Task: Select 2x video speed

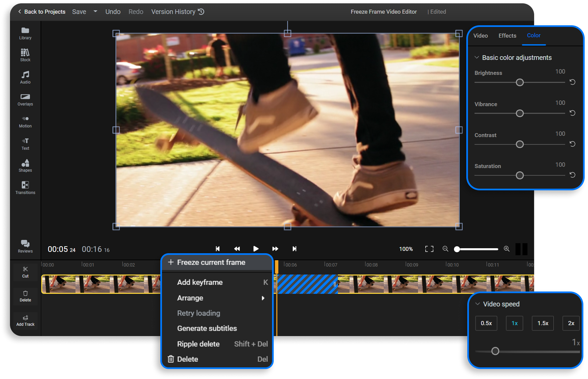Action: (571, 323)
